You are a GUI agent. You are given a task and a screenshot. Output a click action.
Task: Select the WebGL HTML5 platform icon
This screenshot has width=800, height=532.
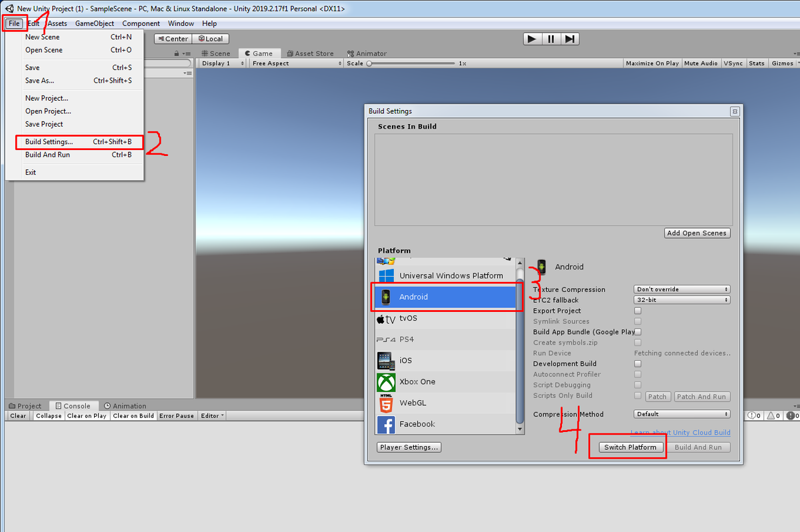coord(386,403)
